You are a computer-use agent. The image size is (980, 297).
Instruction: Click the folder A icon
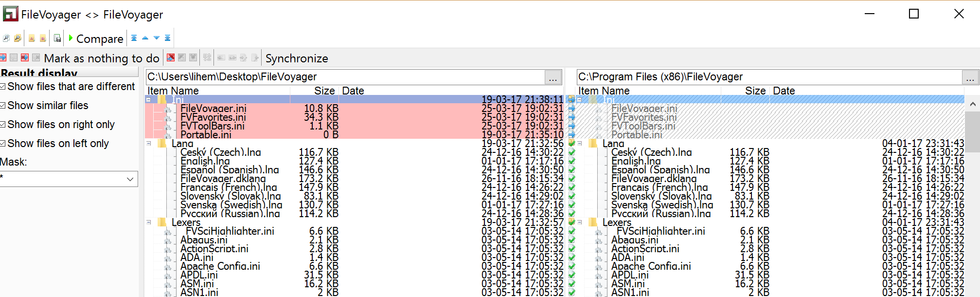coord(32,38)
